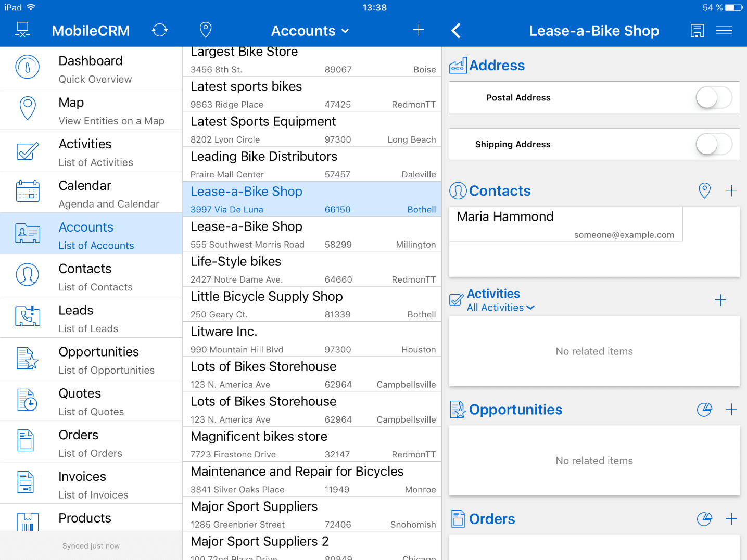Select Little Bicycle Supply Shop account
Viewport: 747px width, 560px height.
pyautogui.click(x=312, y=304)
